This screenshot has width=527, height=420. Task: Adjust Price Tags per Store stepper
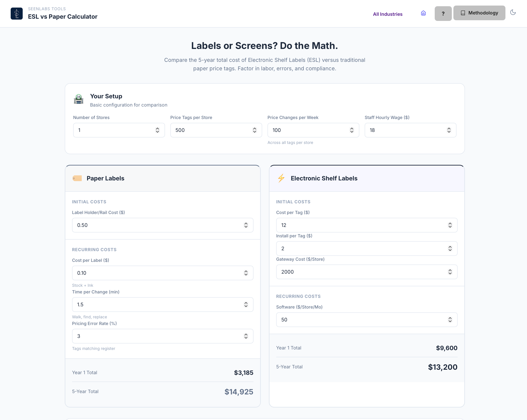click(x=254, y=130)
